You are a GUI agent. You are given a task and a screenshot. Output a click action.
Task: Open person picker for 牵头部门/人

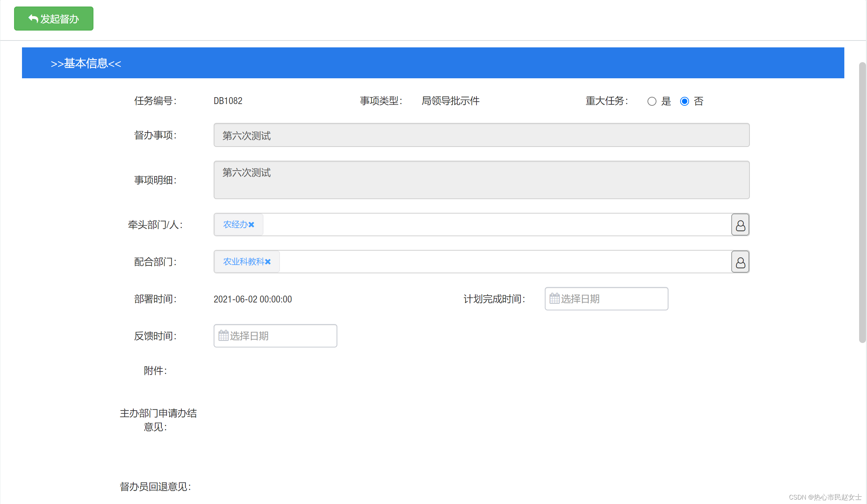[740, 225]
